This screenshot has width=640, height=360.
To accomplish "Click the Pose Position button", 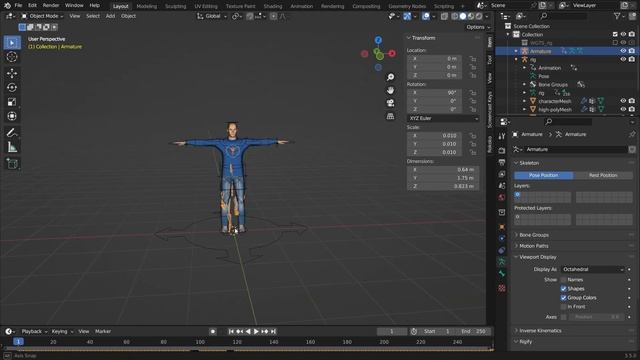I will (x=543, y=175).
